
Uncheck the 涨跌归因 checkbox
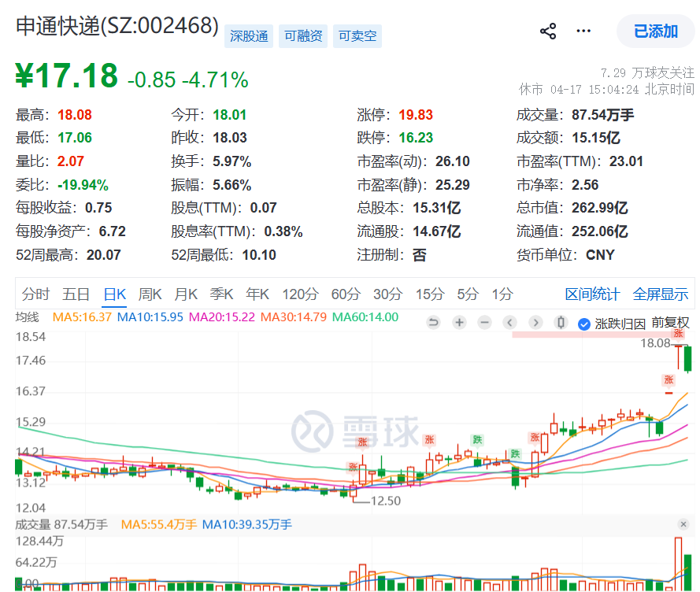[584, 324]
